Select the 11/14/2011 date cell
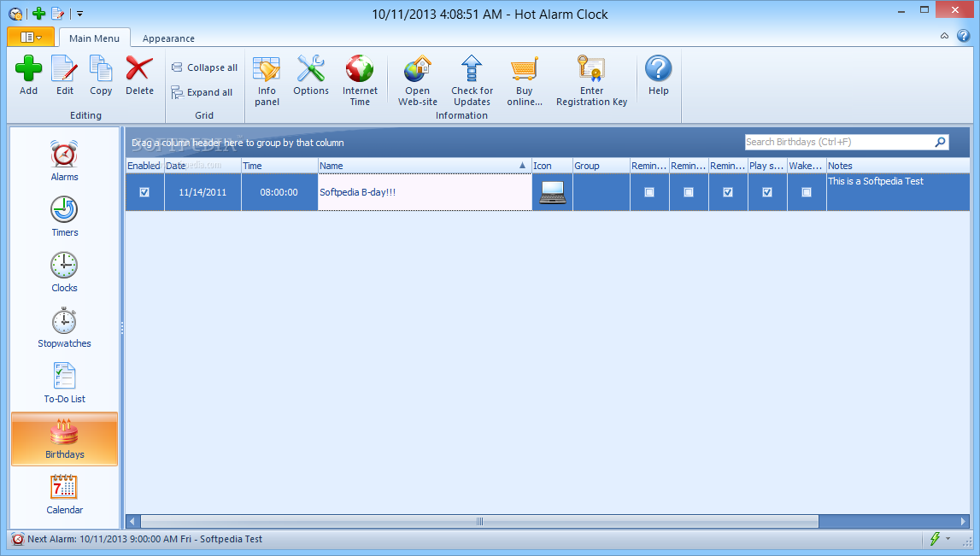Image resolution: width=980 pixels, height=556 pixels. coord(202,192)
